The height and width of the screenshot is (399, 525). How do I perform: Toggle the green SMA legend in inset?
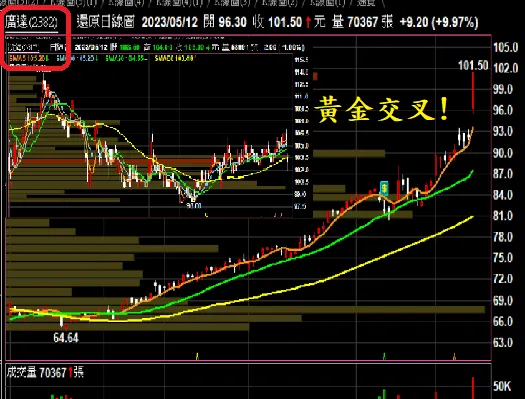(126, 59)
